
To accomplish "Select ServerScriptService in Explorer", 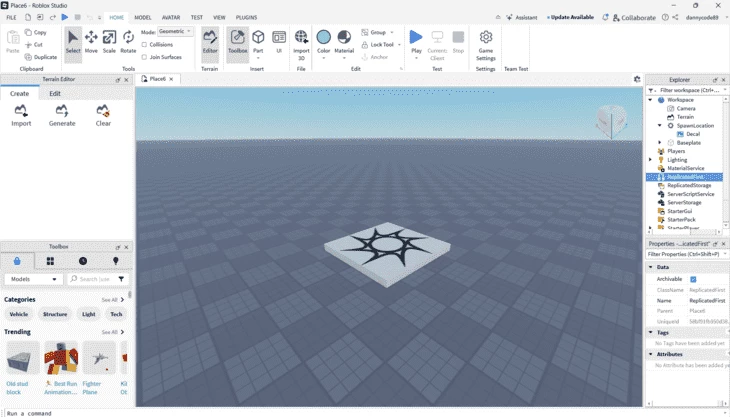I will [690, 194].
